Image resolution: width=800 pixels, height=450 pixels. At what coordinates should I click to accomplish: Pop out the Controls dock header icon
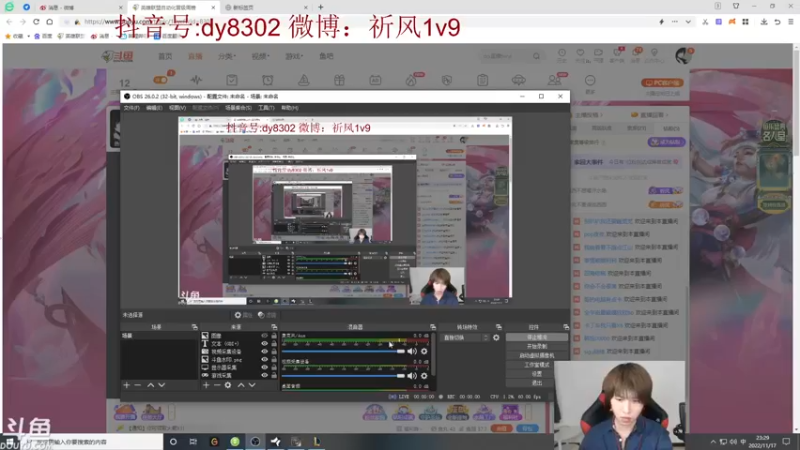566,327
